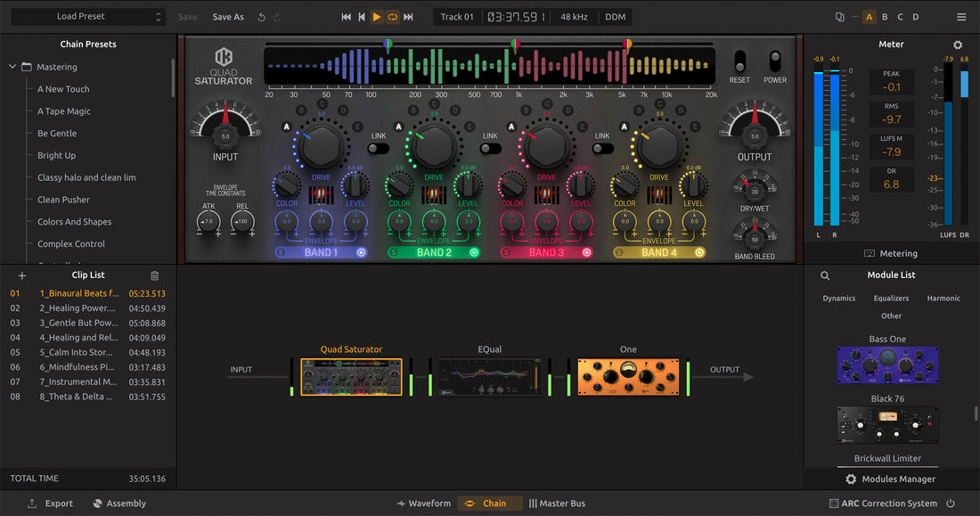This screenshot has height=516, width=980.
Task: Flip the RESET switch
Action: point(740,61)
